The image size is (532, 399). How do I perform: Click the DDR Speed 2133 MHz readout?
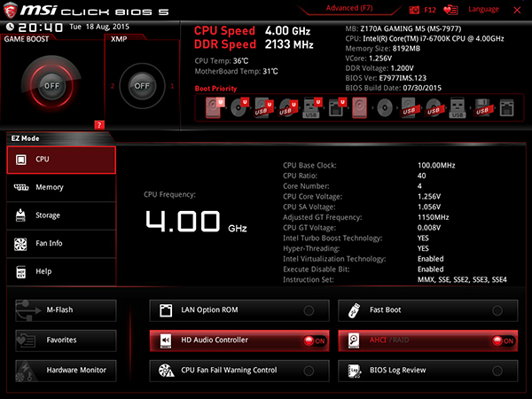(x=254, y=44)
